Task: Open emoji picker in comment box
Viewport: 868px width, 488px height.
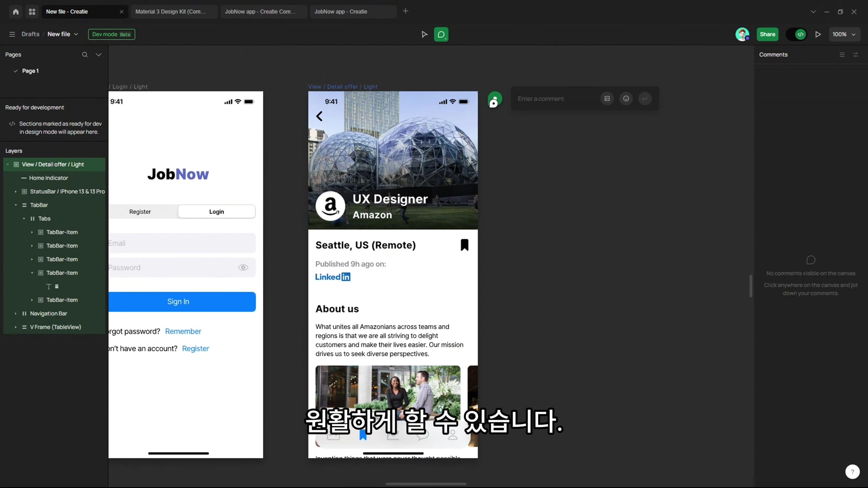Action: tap(626, 99)
